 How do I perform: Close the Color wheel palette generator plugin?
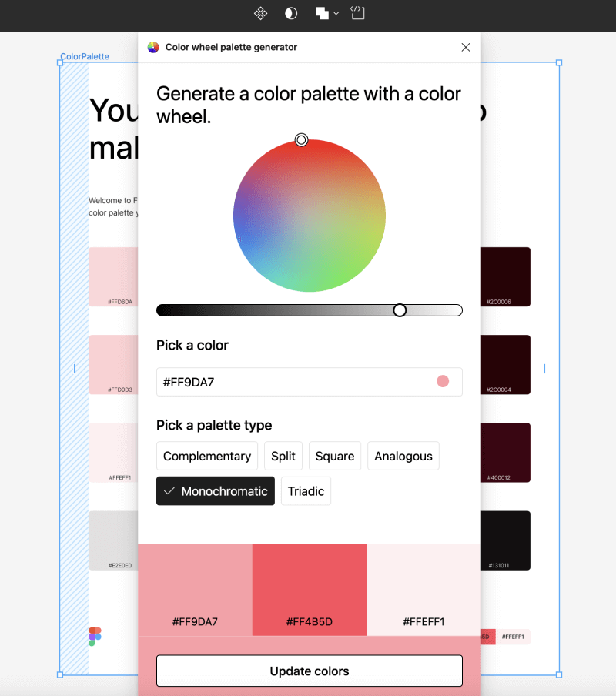tap(465, 47)
